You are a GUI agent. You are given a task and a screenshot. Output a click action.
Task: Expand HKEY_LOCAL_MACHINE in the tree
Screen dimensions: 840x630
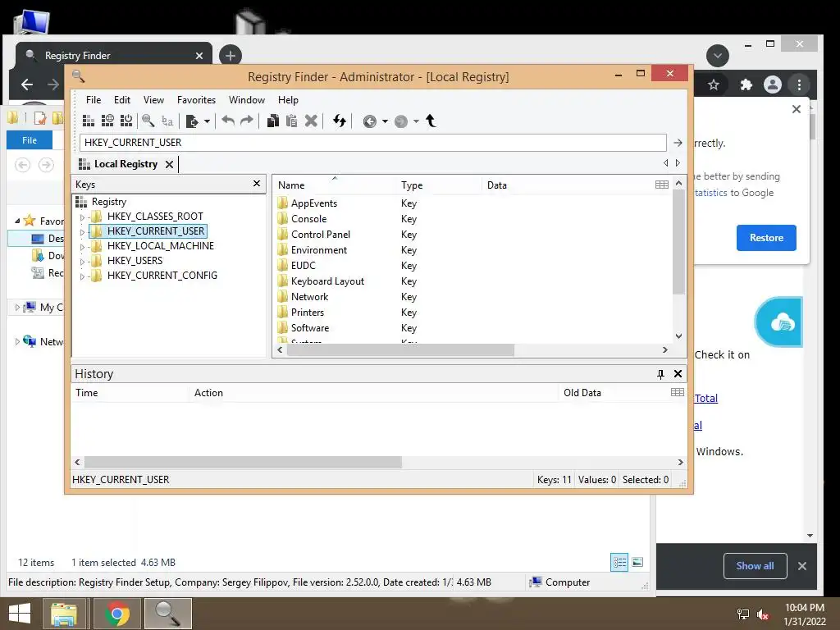82,247
